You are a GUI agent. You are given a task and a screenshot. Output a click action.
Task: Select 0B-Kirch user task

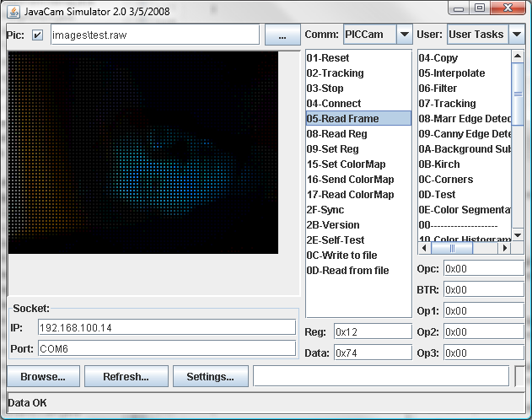coord(465,164)
